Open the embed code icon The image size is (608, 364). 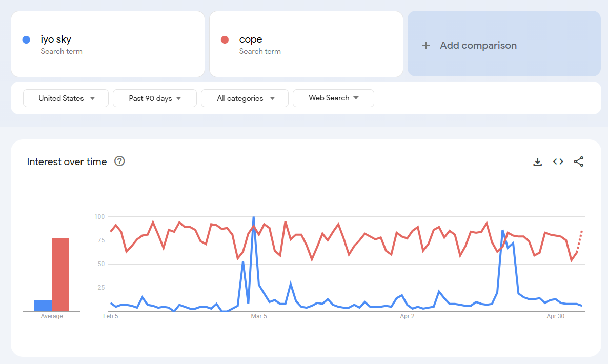558,162
